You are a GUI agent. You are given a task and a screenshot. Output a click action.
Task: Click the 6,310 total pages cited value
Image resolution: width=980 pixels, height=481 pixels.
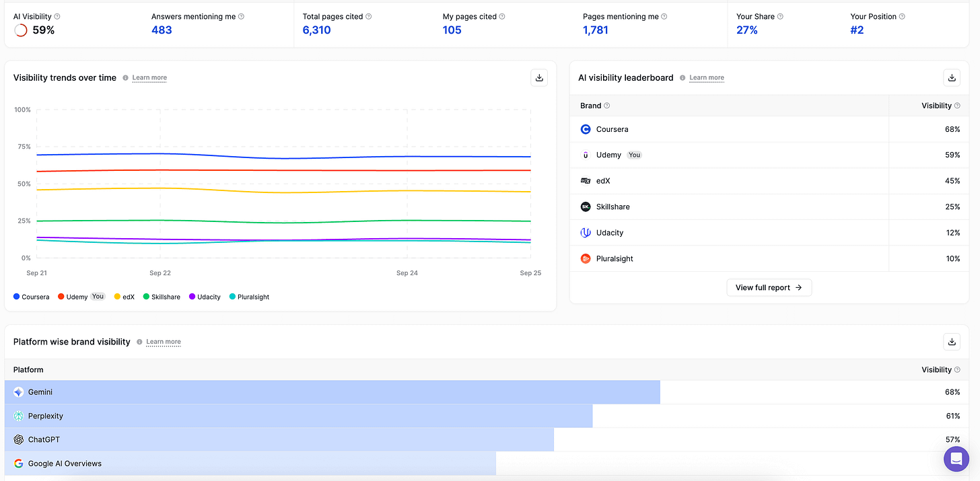(316, 30)
